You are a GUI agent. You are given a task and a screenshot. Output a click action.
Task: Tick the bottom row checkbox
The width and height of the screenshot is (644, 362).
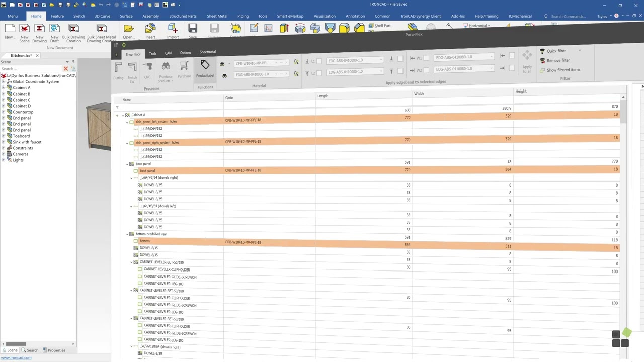(136, 242)
